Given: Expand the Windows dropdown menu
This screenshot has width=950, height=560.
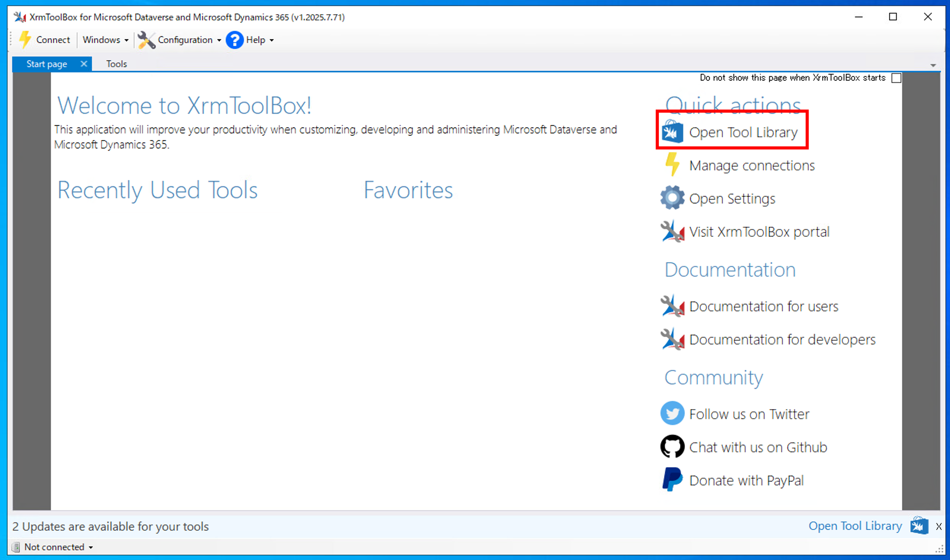Looking at the screenshot, I should (106, 40).
